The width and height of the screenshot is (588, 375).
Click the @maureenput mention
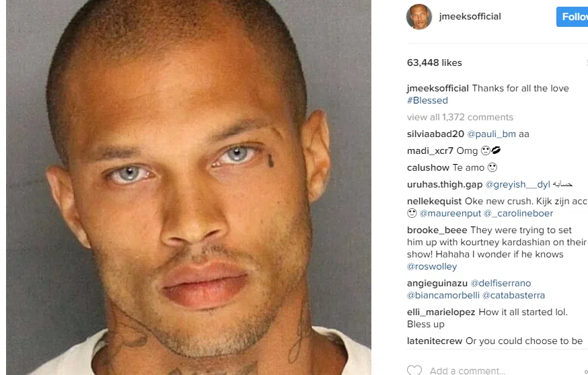(x=450, y=214)
